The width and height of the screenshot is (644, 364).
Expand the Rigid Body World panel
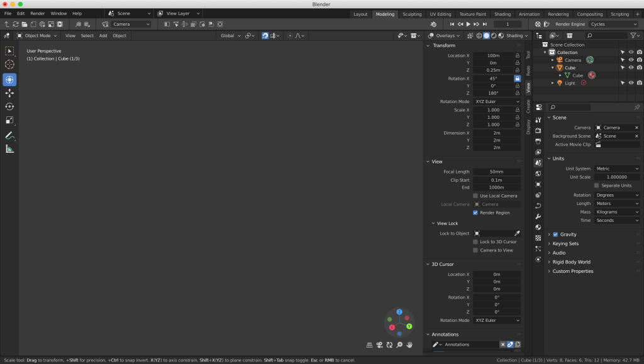[571, 262]
